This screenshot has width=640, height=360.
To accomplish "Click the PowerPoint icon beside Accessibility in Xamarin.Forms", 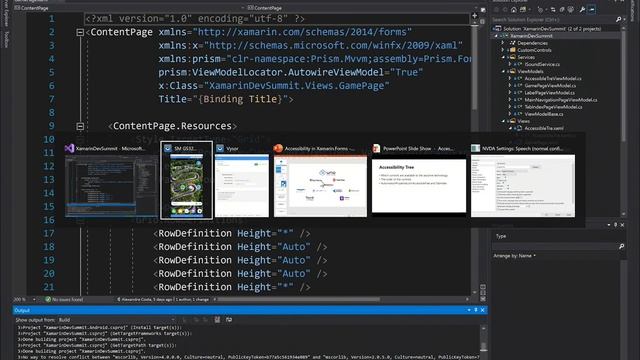I will [x=278, y=148].
